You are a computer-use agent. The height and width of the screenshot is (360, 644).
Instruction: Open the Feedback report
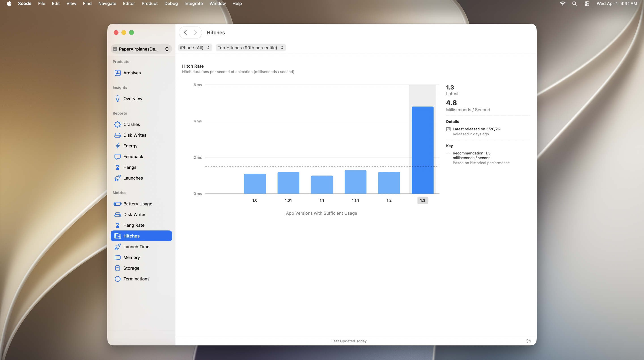tap(141, 156)
